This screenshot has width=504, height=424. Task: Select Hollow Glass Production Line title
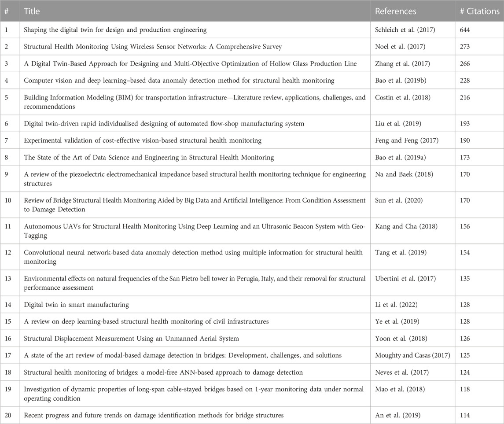click(190, 64)
